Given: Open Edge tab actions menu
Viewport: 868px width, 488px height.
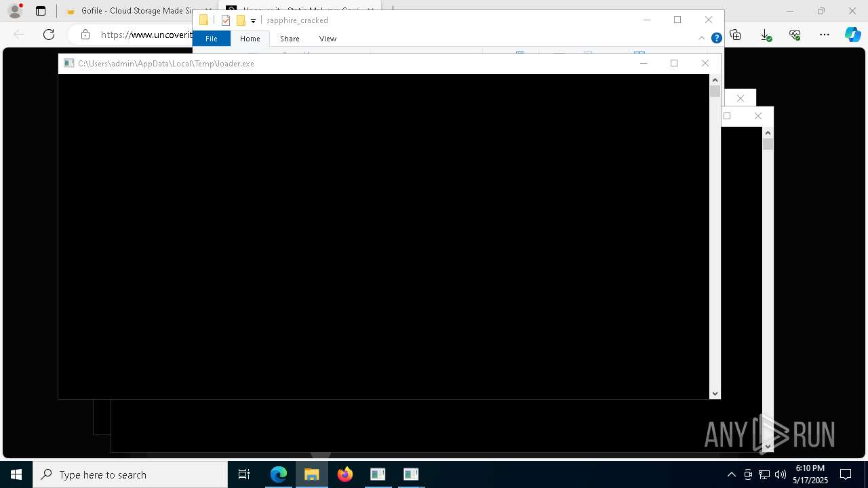Looking at the screenshot, I should 41,11.
